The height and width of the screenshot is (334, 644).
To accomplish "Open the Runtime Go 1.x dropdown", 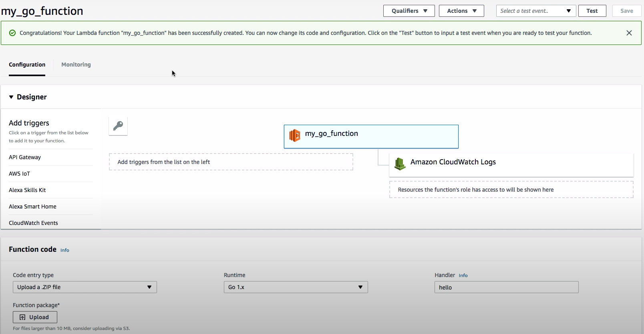I will coord(296,287).
